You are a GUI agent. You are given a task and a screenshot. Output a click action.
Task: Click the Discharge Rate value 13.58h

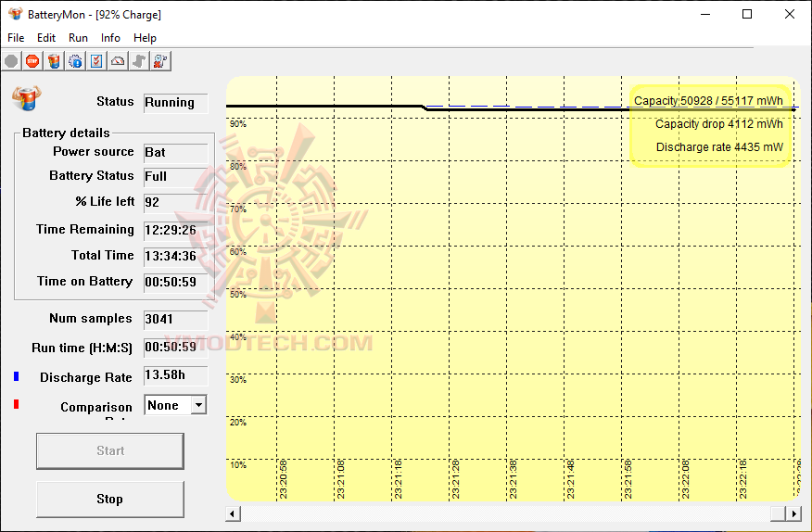pyautogui.click(x=175, y=375)
